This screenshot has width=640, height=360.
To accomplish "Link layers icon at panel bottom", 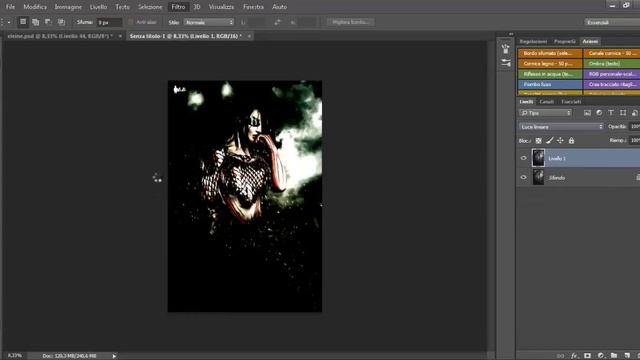I will (x=560, y=356).
